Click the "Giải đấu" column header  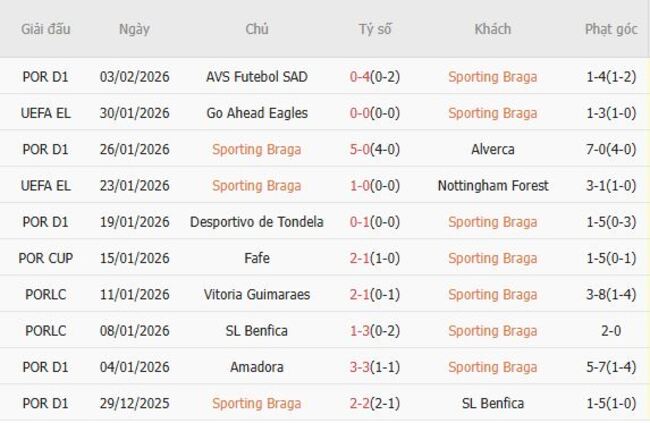46,29
